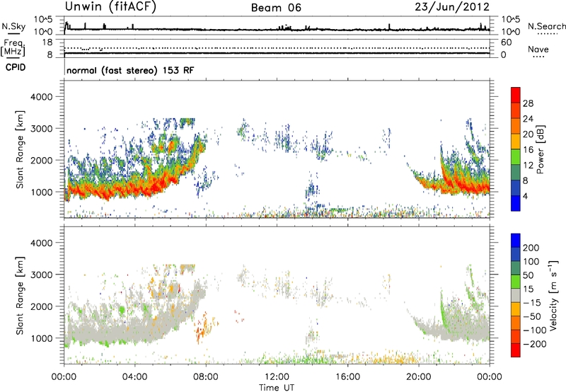Click the orange velocity patch near 08:00
566x392 pixels.
tap(204, 327)
